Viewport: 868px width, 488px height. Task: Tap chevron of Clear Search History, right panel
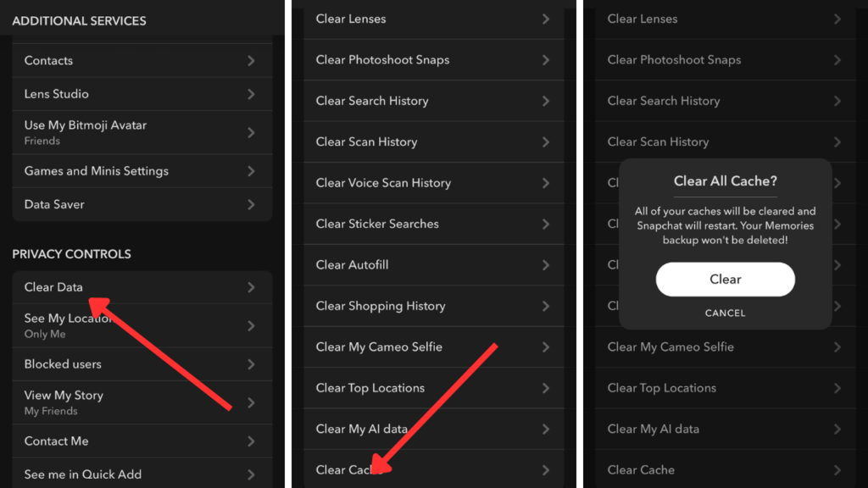[837, 101]
